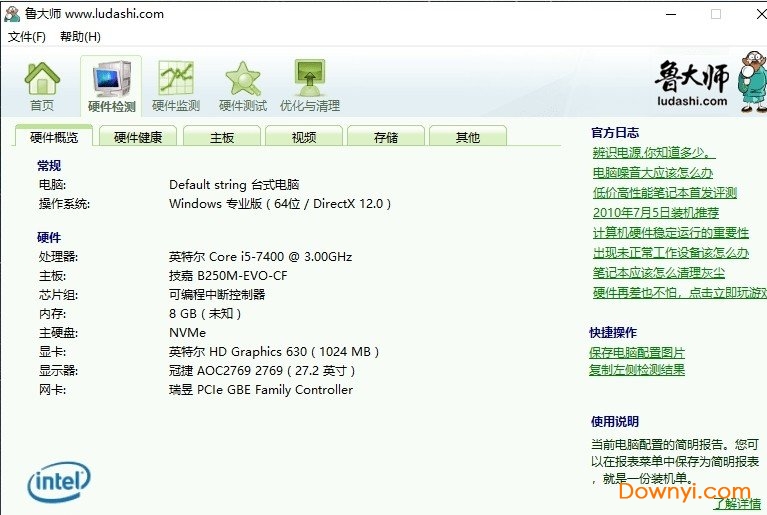The height and width of the screenshot is (515, 767).
Task: Click the 官方日志 heading
Action: (x=615, y=133)
